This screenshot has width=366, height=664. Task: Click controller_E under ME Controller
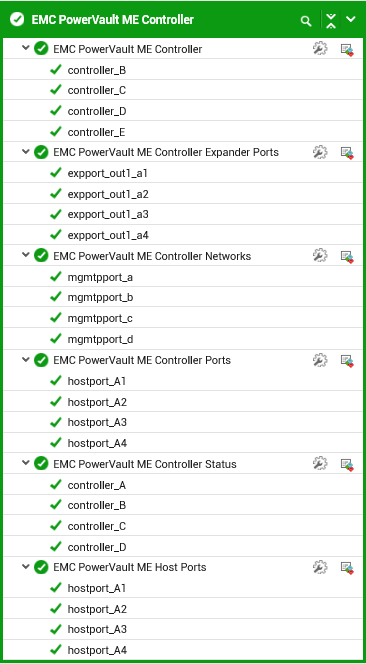pyautogui.click(x=97, y=133)
